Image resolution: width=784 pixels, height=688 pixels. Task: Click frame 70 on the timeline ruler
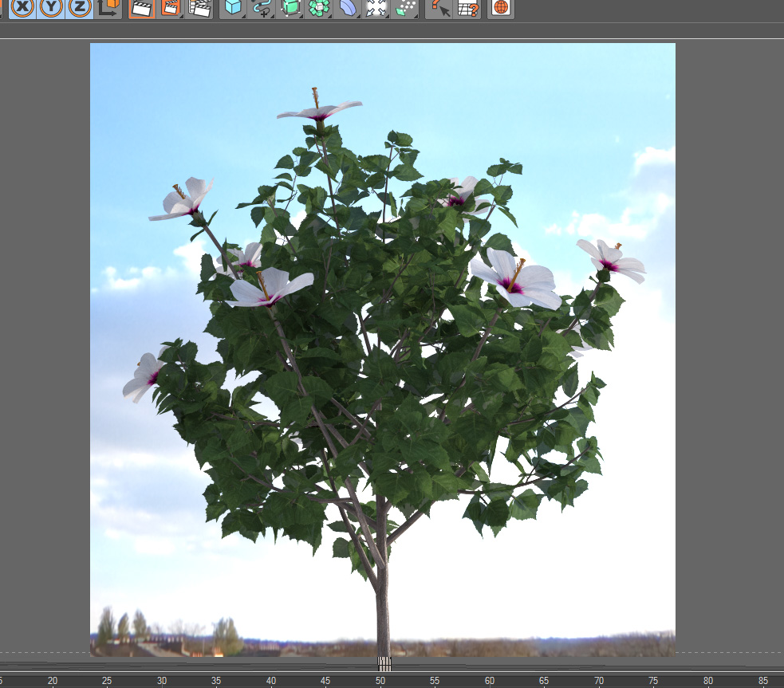coord(599,681)
